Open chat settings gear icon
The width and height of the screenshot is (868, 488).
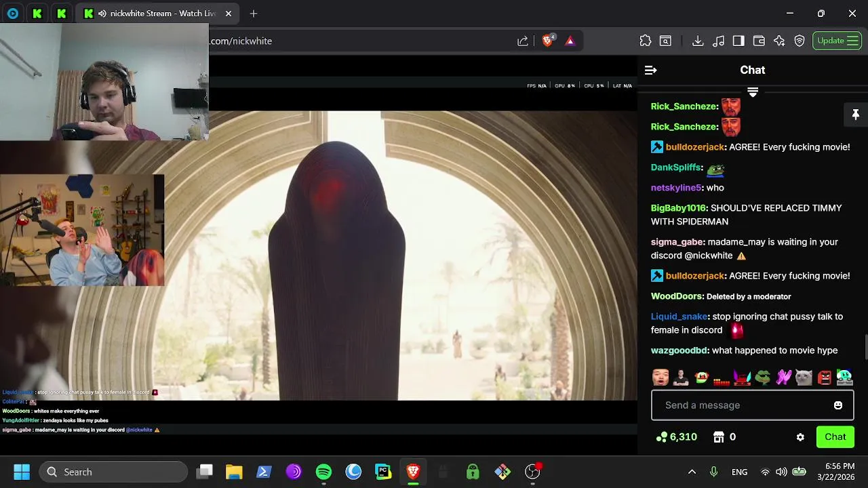pos(800,437)
